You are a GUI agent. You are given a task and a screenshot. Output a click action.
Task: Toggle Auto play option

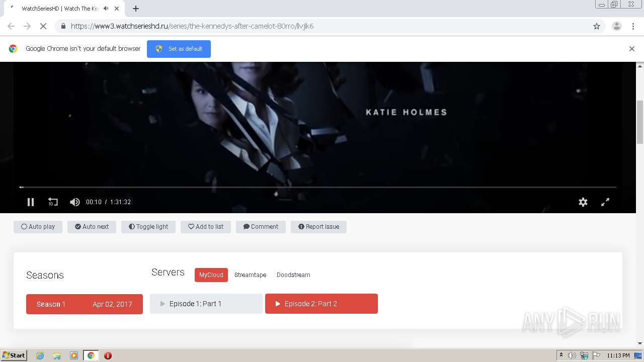tap(38, 227)
